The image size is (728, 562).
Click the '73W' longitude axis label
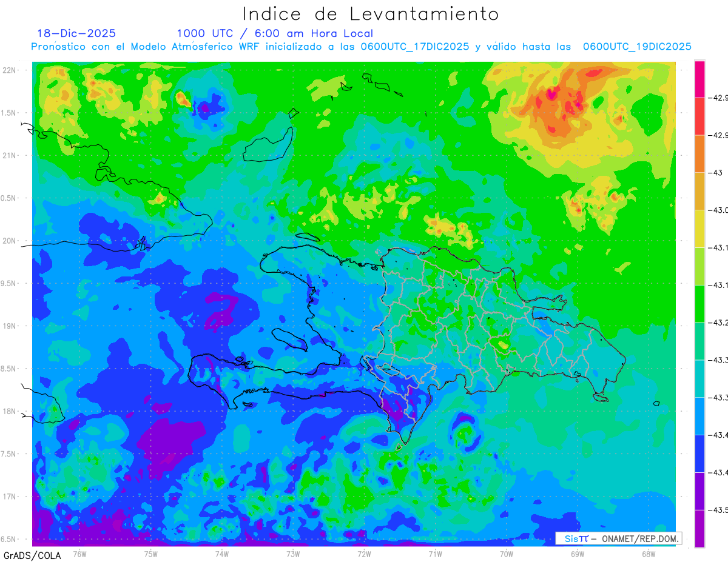point(293,554)
